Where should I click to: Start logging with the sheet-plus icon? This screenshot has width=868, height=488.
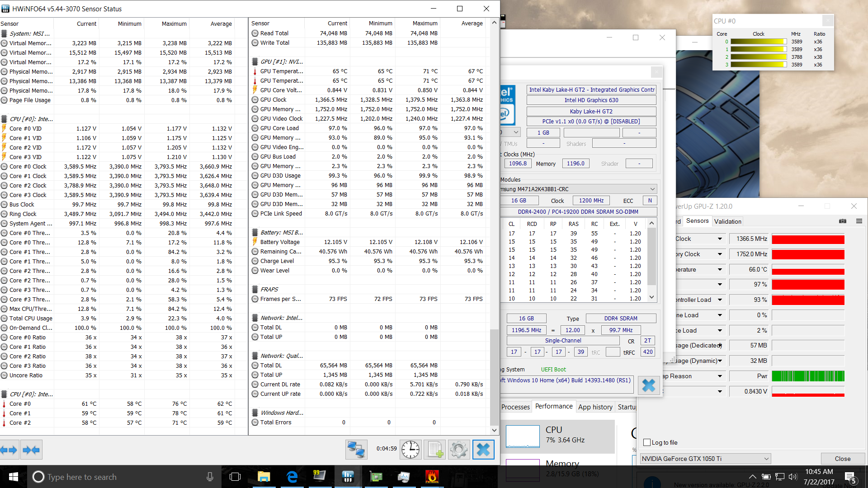[x=435, y=450]
